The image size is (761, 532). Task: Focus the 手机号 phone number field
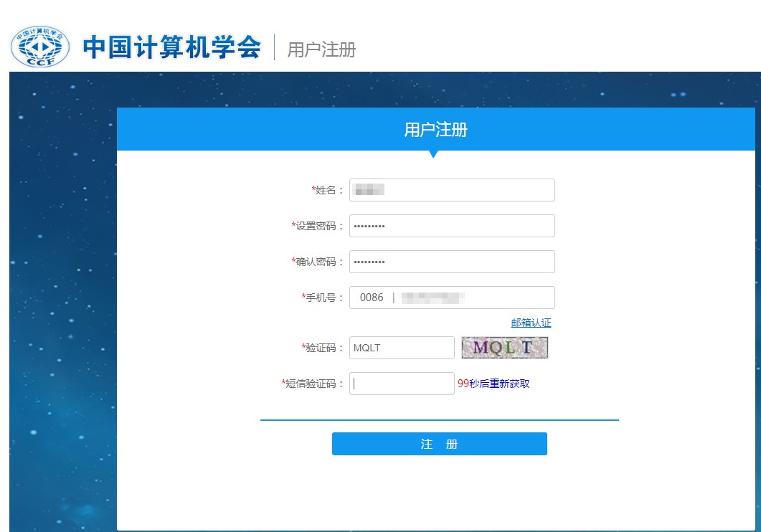tap(473, 298)
